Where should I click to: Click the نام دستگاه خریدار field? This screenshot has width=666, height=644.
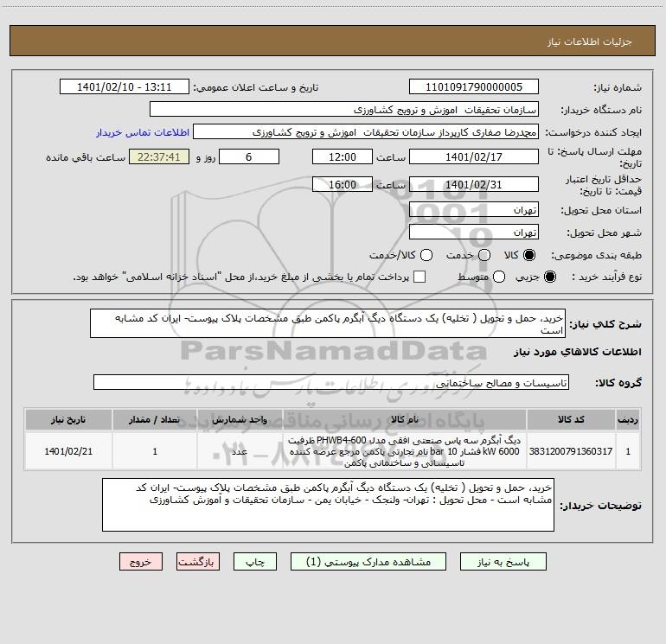click(x=344, y=110)
